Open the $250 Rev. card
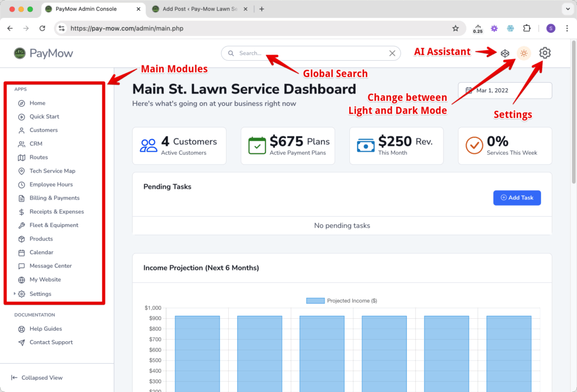Viewport: 577px width, 392px height. pos(396,146)
